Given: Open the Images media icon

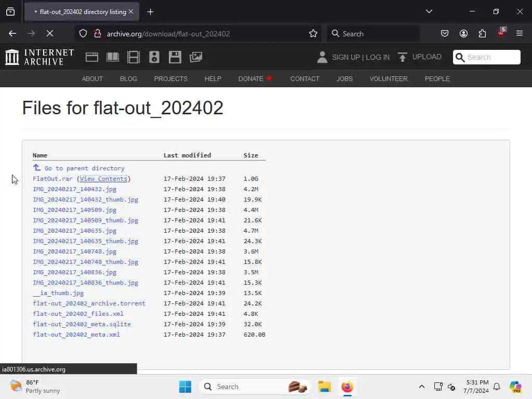Looking at the screenshot, I should 196,57.
